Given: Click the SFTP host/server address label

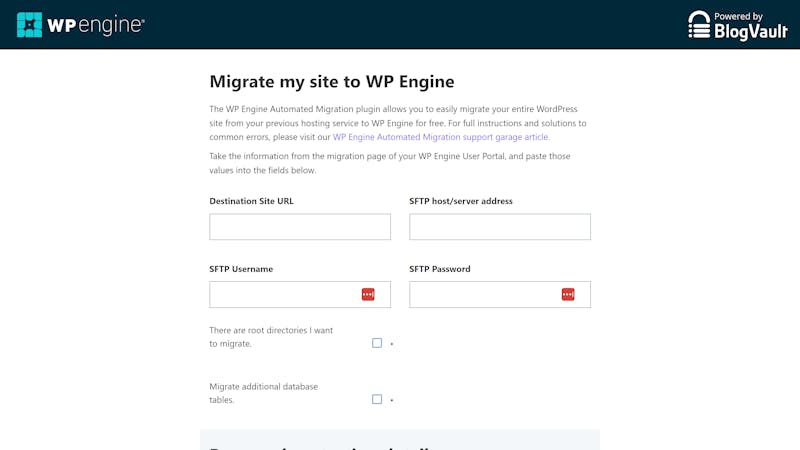Looking at the screenshot, I should pyautogui.click(x=460, y=201).
